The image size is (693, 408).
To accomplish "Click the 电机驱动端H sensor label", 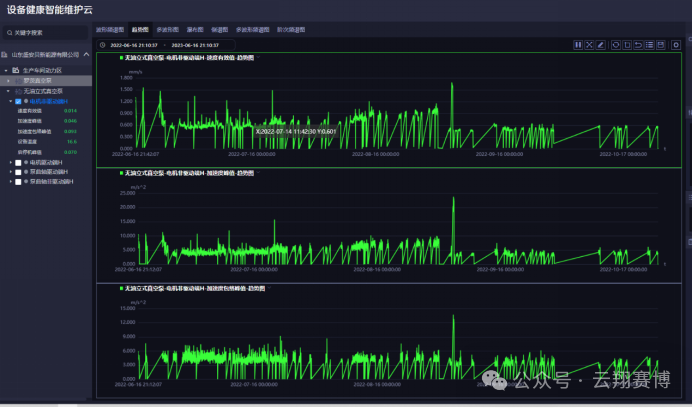I will click(x=46, y=163).
